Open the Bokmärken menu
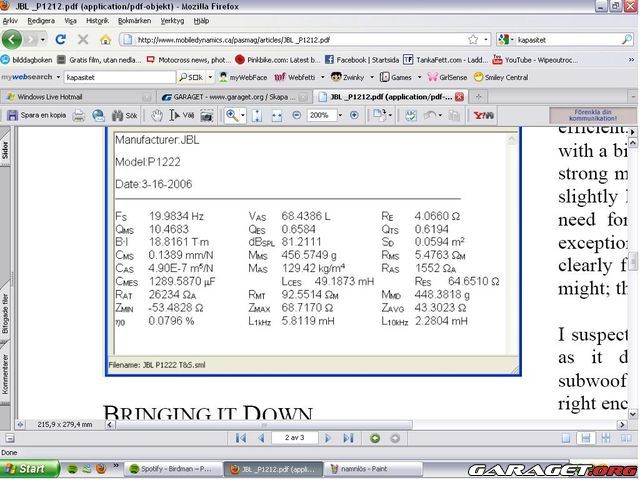The image size is (640, 480). click(134, 21)
